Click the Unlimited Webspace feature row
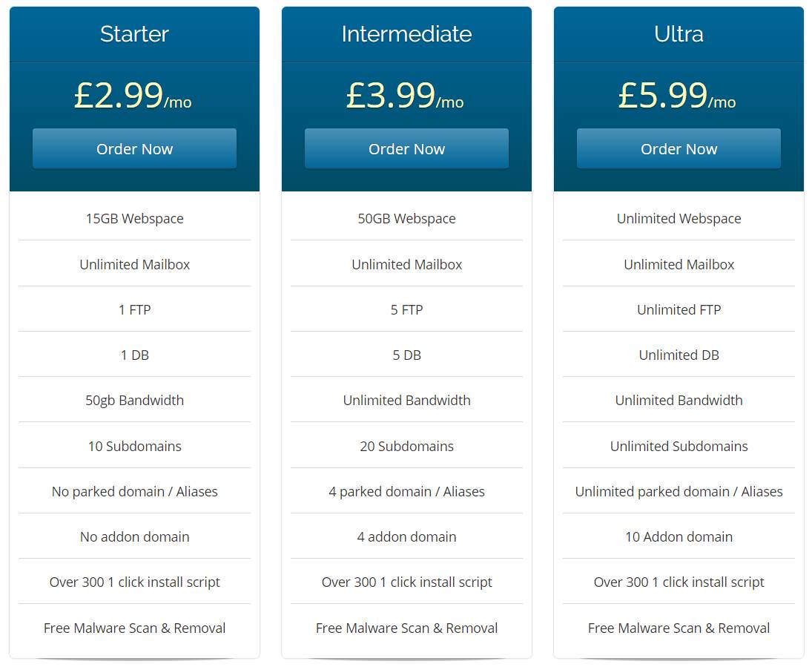This screenshot has height=667, width=812. coord(679,218)
